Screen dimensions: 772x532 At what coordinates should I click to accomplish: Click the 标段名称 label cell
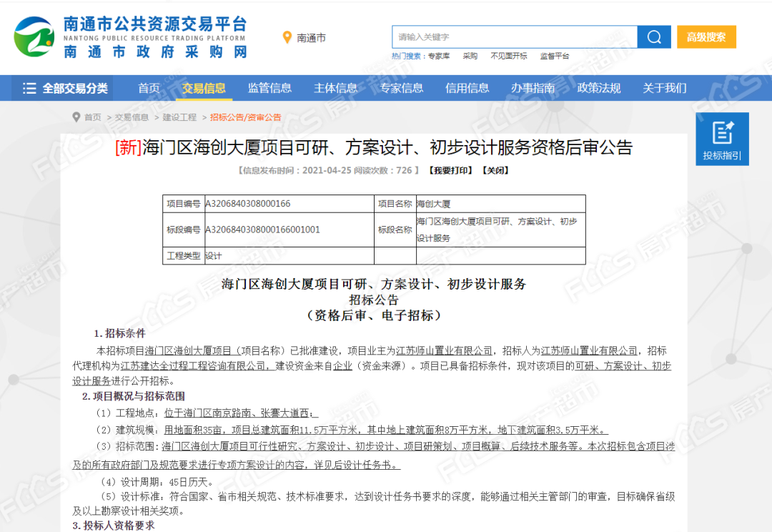[395, 230]
